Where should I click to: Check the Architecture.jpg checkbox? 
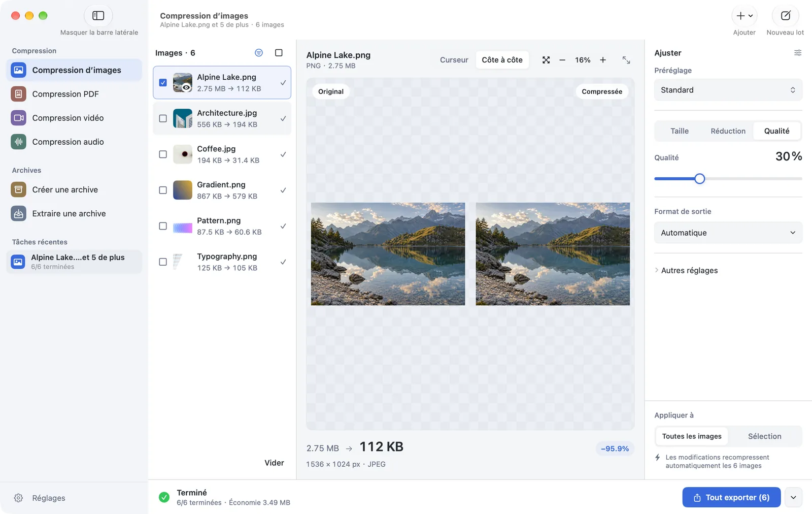pyautogui.click(x=163, y=118)
